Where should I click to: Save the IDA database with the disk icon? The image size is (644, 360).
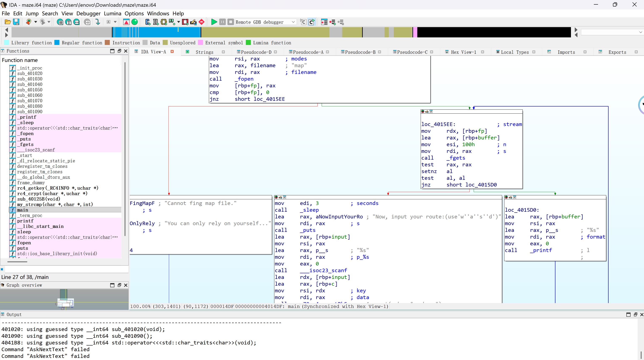click(16, 22)
